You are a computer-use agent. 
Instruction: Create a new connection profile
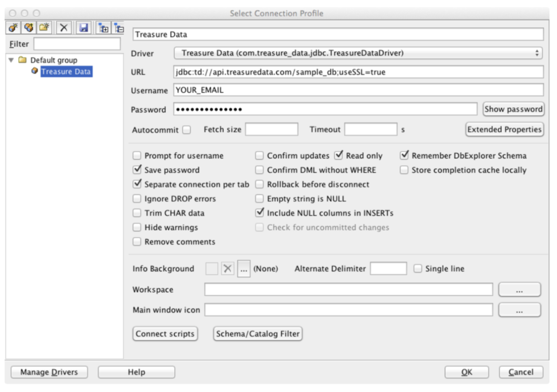tap(13, 28)
